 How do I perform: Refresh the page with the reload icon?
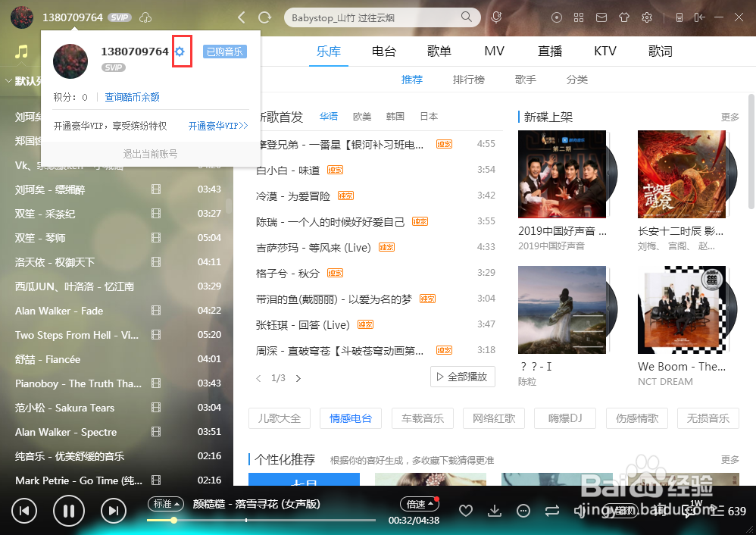[x=264, y=18]
